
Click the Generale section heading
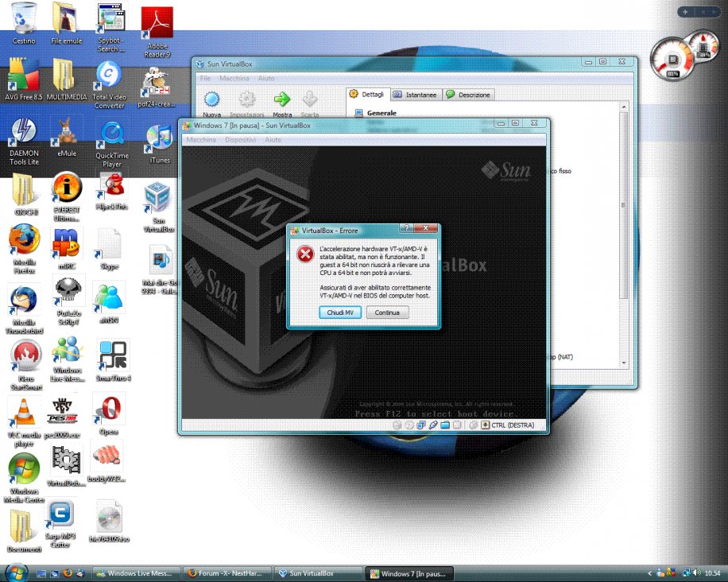point(381,113)
